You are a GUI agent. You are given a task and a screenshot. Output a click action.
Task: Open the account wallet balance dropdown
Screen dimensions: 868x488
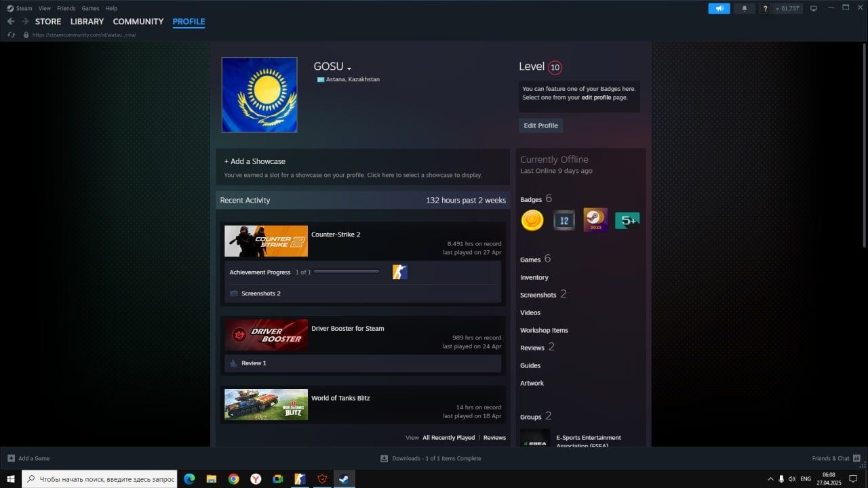(788, 8)
